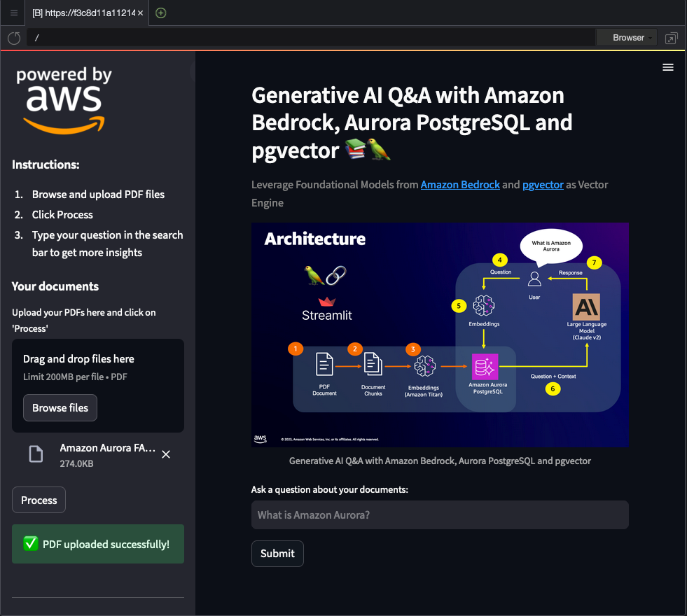Viewport: 687px width, 616px height.
Task: Click the green checkmark success icon
Action: [31, 543]
